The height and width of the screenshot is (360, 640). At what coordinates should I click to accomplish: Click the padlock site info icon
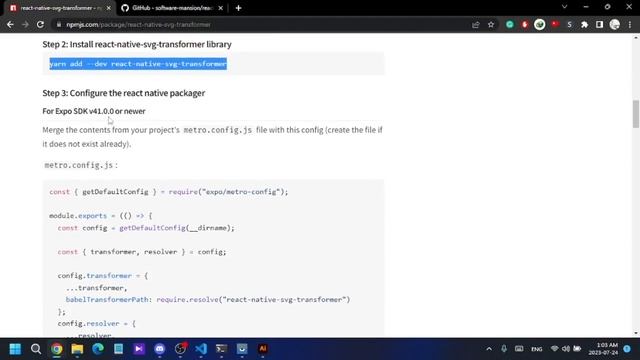pos(59,24)
